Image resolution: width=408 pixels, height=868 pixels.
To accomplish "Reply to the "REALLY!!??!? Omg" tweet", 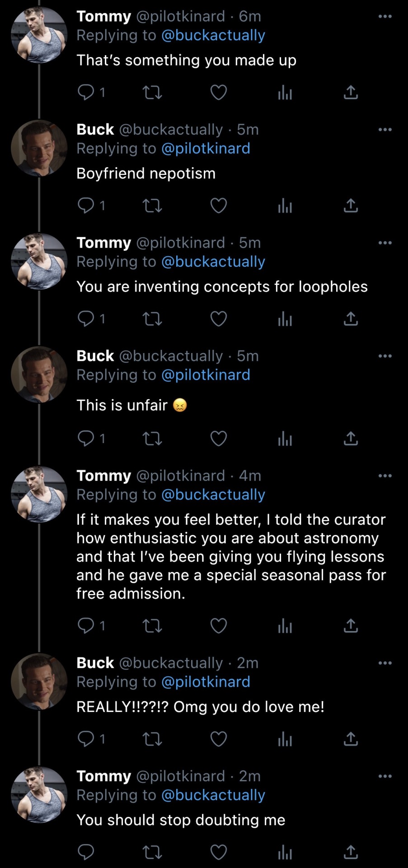I will tap(86, 739).
